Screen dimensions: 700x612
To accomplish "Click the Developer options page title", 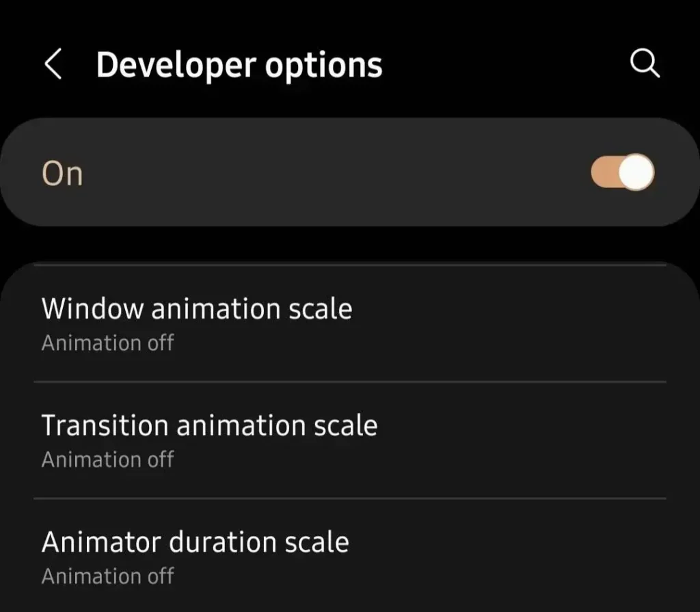I will click(239, 66).
